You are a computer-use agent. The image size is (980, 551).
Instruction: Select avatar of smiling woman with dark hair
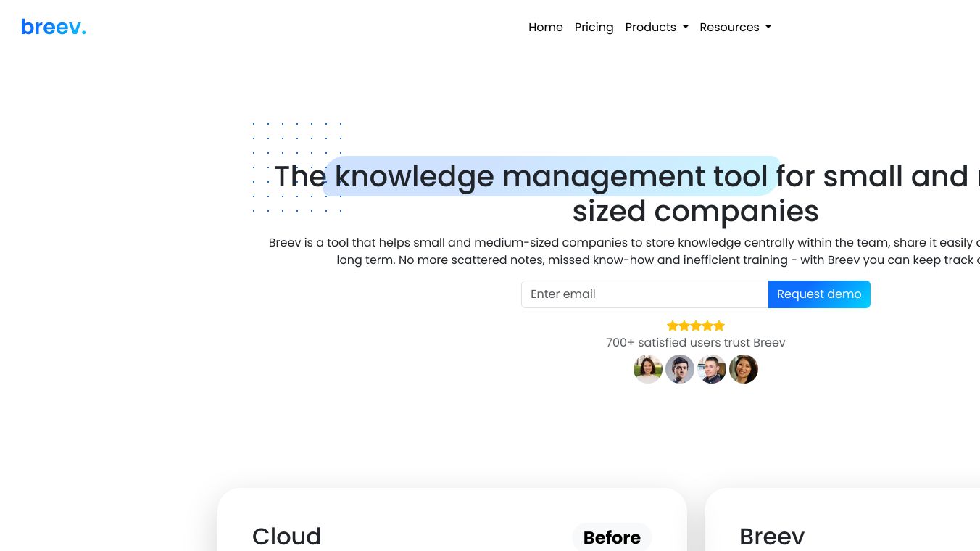tap(744, 369)
